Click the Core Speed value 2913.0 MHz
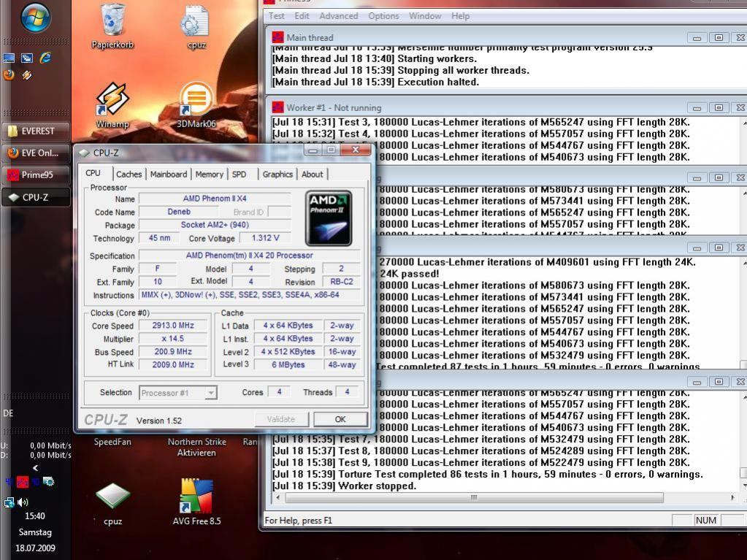747x560 pixels. point(173,325)
